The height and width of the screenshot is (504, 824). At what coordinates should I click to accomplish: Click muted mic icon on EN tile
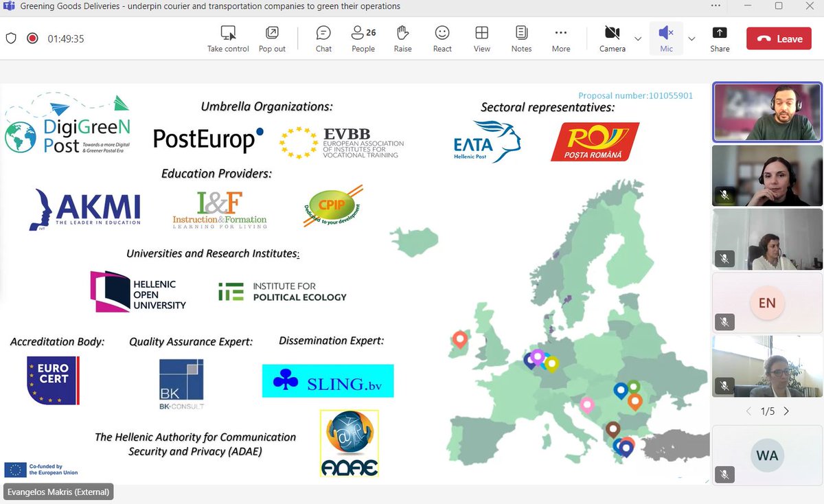(724, 321)
